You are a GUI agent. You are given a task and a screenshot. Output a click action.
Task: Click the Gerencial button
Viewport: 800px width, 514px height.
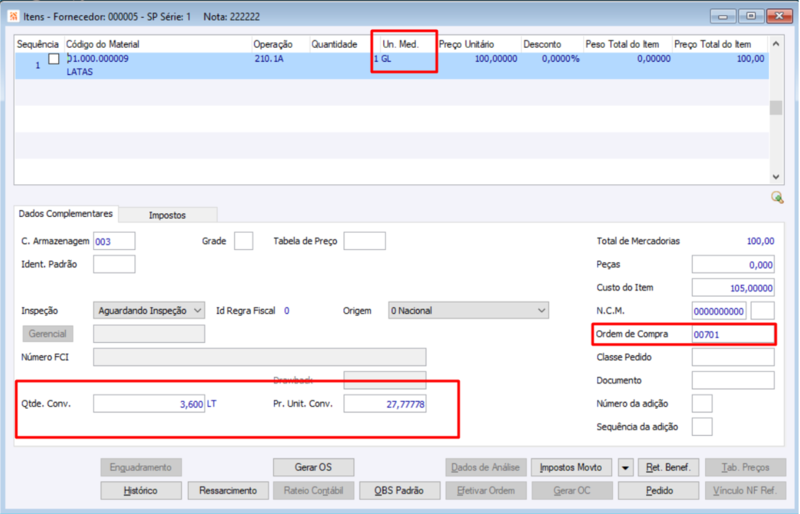(47, 334)
